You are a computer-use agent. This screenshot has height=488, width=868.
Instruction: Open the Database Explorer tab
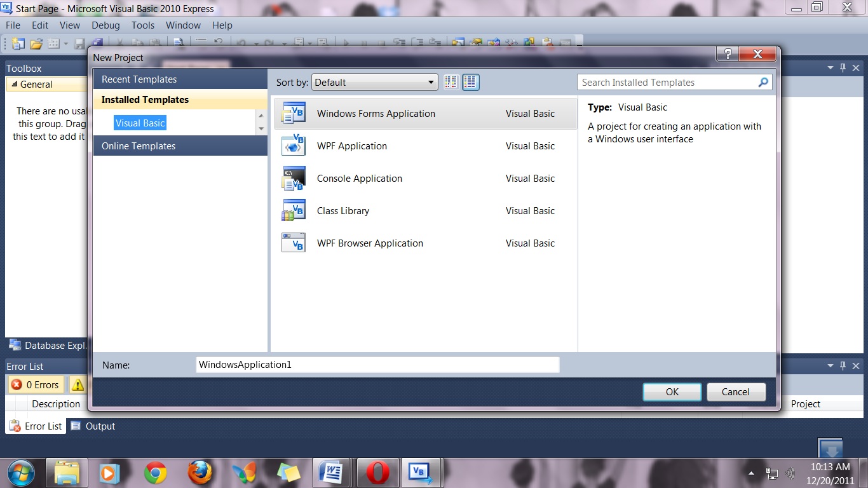point(48,346)
